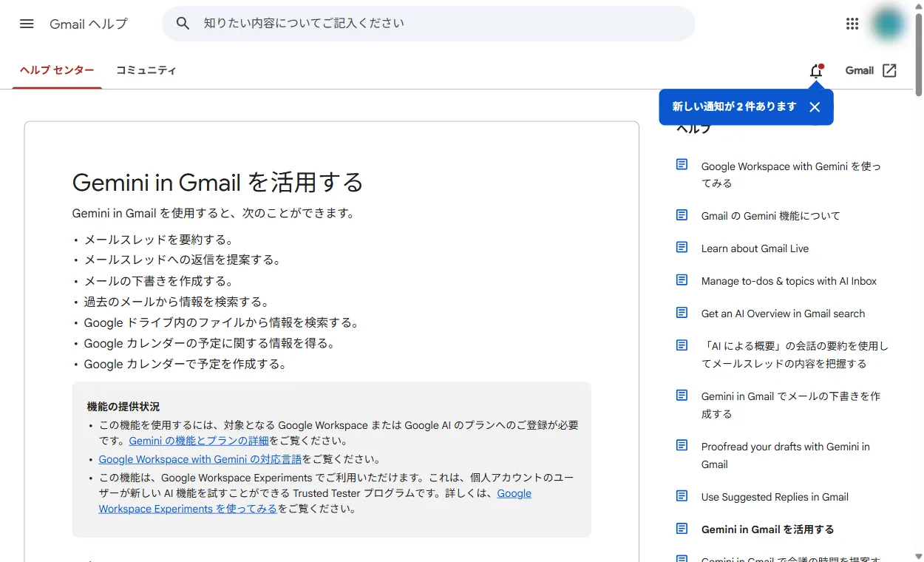Click article icon beside Gemini in Gmail を活用する
Viewport: 924px width, 562px height.
click(x=682, y=529)
